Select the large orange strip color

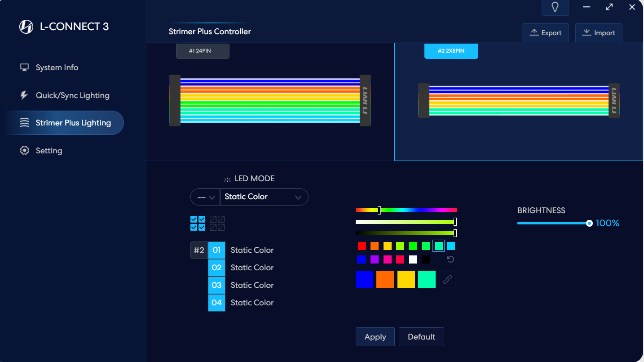pos(385,279)
